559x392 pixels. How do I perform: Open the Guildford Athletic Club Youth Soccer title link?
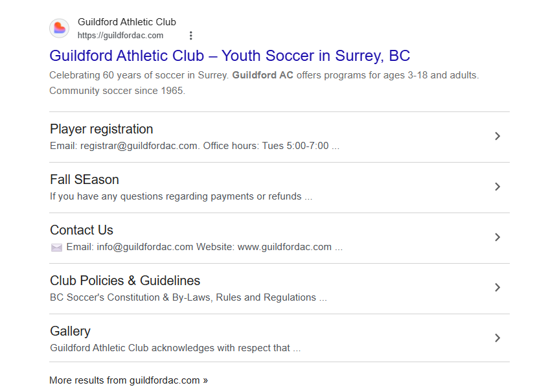click(229, 56)
